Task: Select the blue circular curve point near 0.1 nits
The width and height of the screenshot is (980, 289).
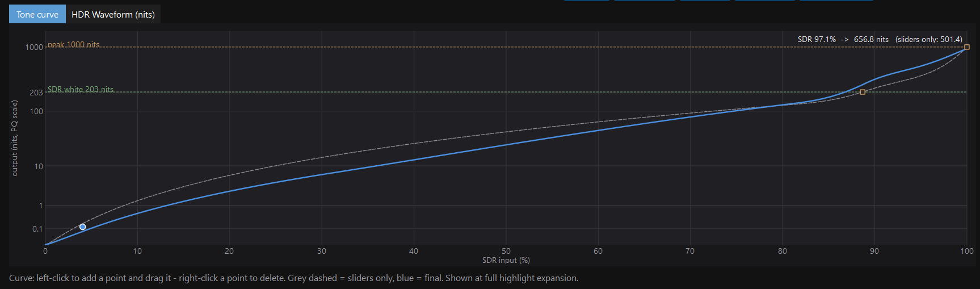Action: 82,227
